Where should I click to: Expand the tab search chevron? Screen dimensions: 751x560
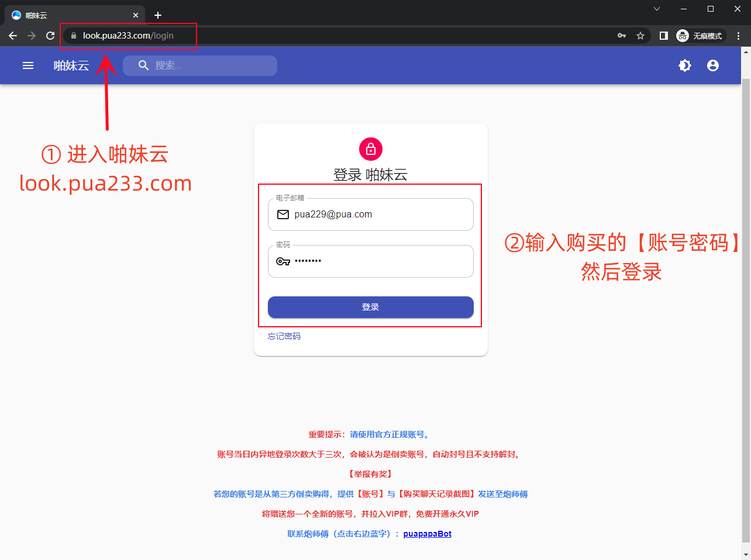pyautogui.click(x=657, y=9)
